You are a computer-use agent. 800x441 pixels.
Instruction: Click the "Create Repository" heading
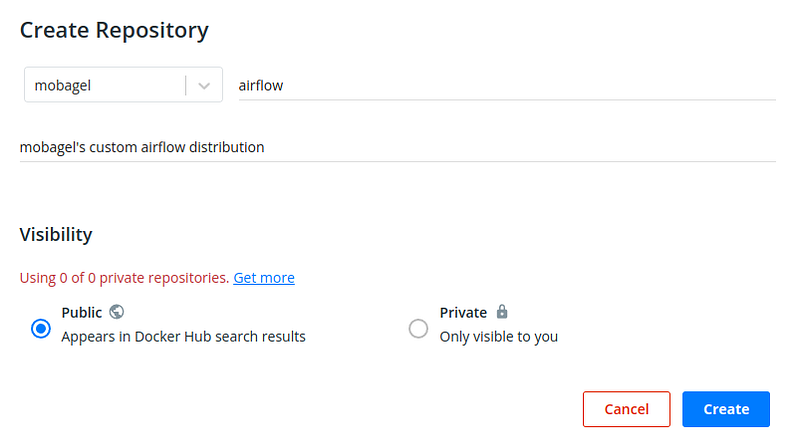[x=114, y=30]
